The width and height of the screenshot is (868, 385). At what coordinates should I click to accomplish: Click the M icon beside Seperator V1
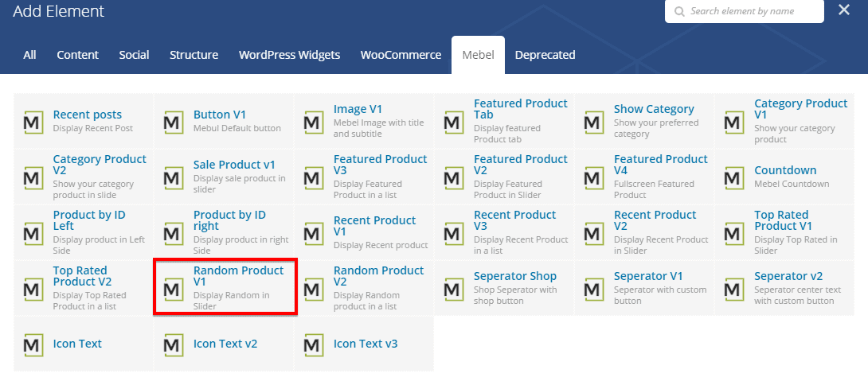coord(595,289)
